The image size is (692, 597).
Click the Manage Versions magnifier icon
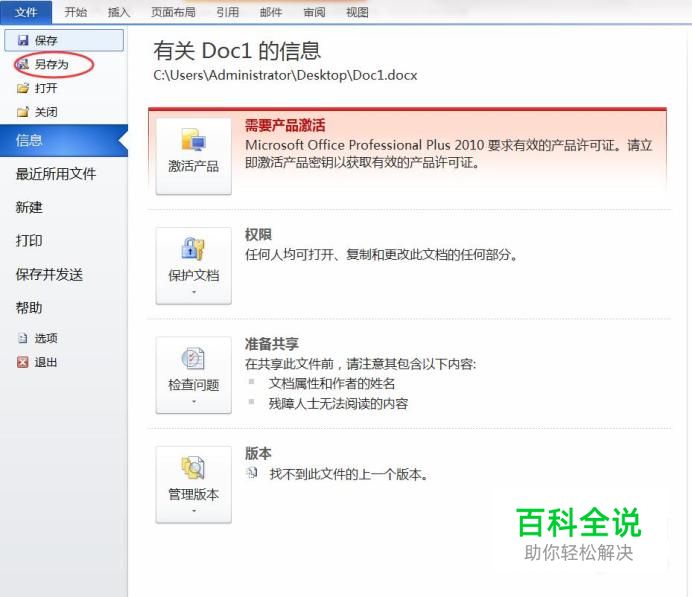point(193,468)
